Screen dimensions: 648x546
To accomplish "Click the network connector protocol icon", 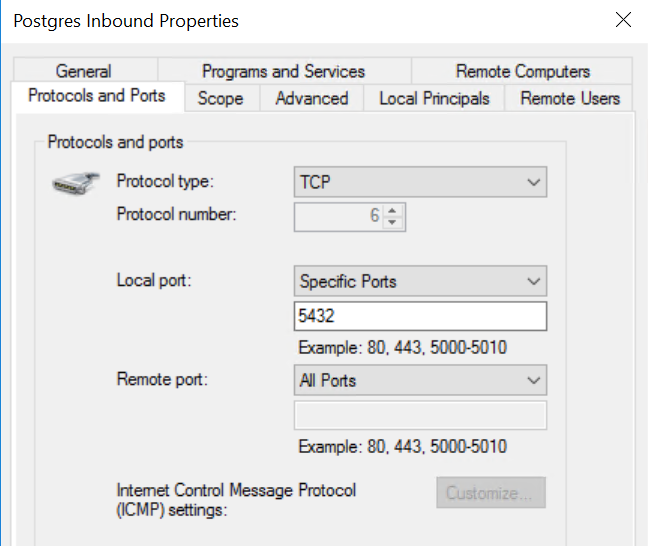I will [x=76, y=183].
